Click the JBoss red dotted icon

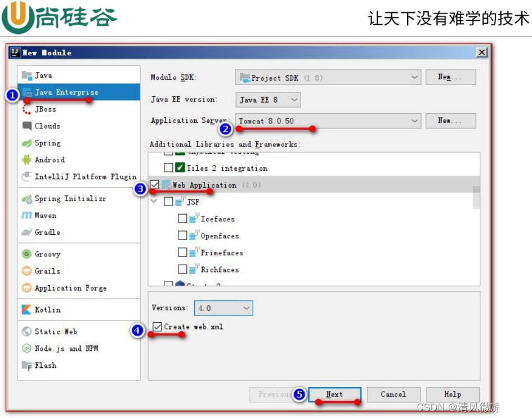[x=27, y=109]
